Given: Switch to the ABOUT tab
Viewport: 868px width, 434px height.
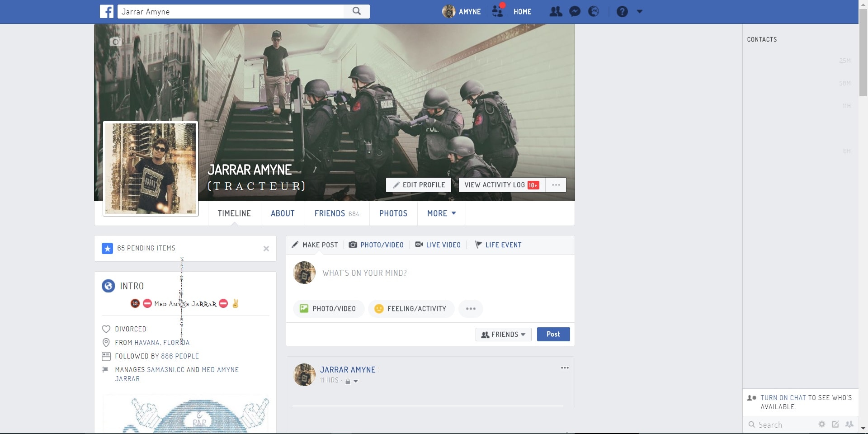Looking at the screenshot, I should (283, 213).
